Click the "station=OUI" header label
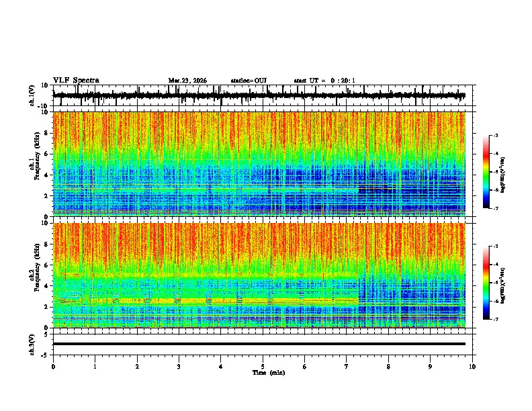Screen dimensions: 532x411 pos(249,81)
